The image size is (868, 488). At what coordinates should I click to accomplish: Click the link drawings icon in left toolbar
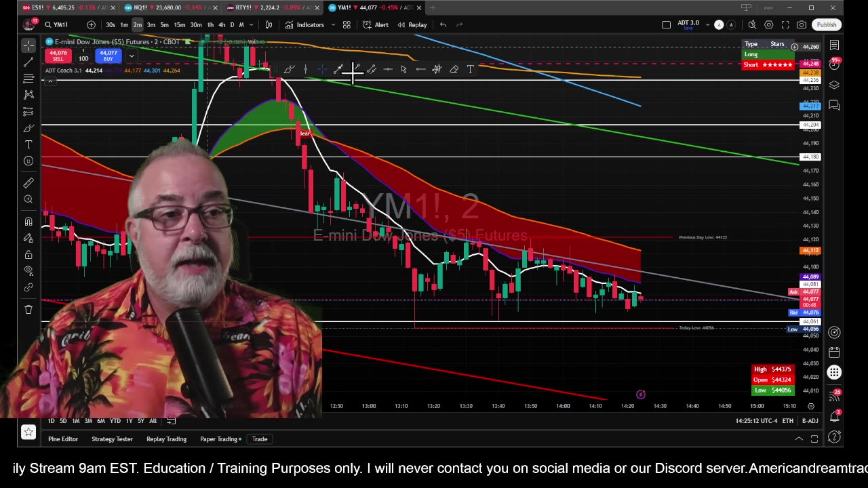pos(28,287)
